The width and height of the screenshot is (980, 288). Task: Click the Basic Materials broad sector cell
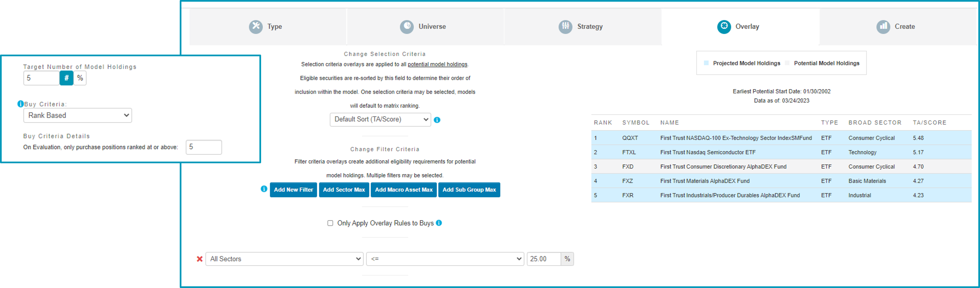[867, 181]
